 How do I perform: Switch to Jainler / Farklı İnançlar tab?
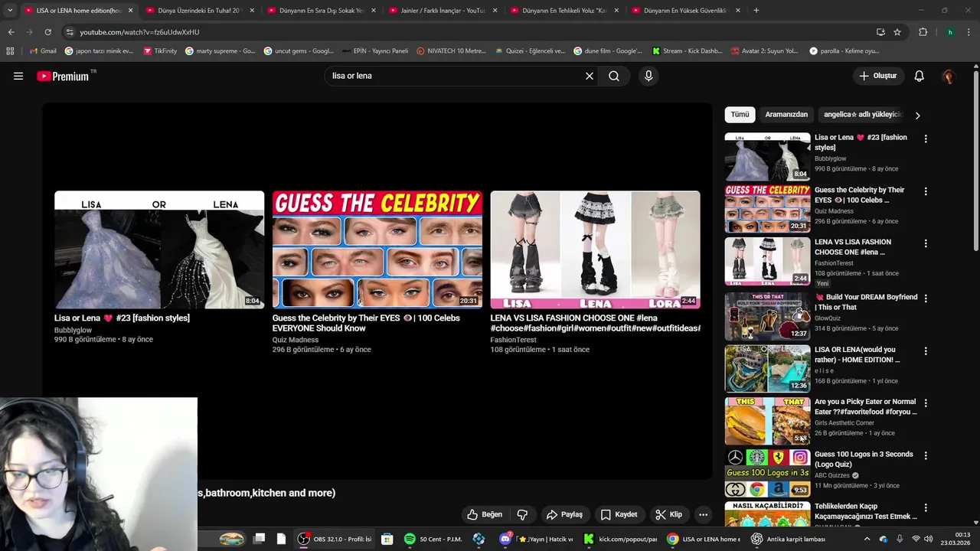[x=443, y=11]
